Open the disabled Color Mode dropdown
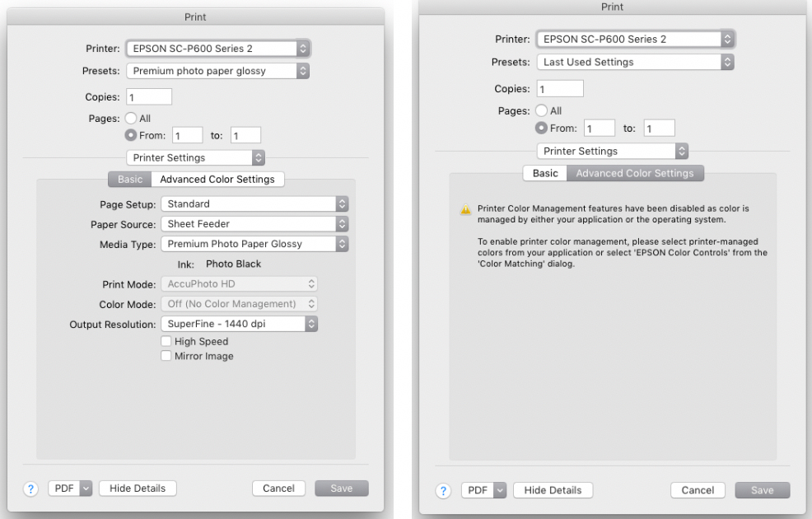The height and width of the screenshot is (519, 812). click(239, 304)
